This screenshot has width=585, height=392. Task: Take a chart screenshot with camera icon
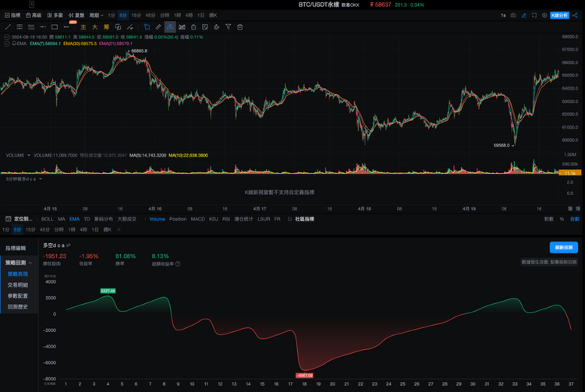click(513, 16)
